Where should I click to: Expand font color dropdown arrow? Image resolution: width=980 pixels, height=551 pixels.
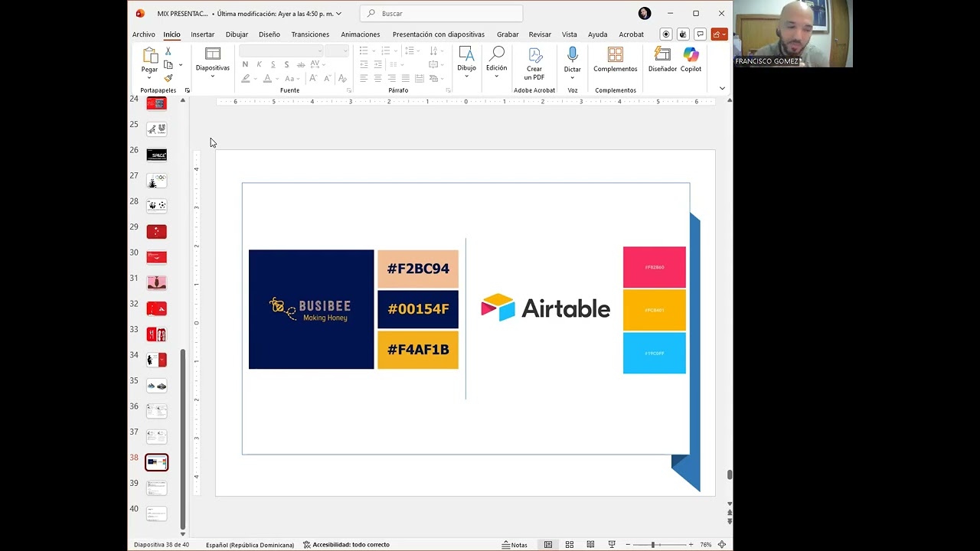point(277,78)
